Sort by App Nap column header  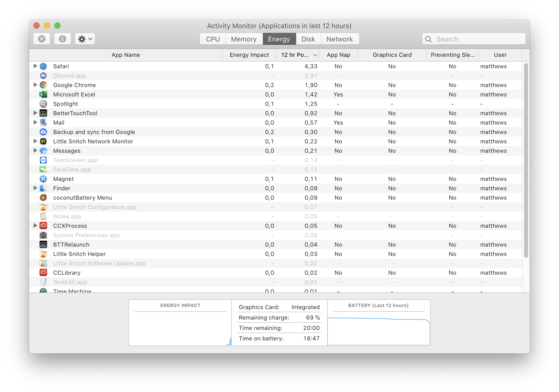pos(338,55)
